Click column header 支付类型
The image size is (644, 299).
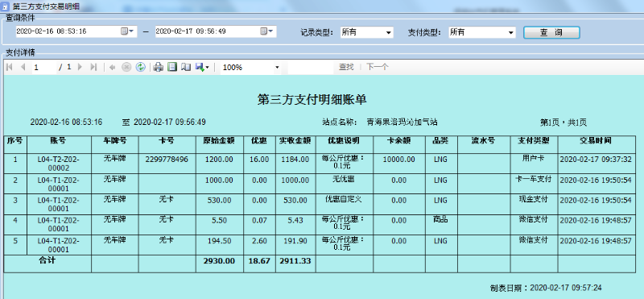[x=534, y=141]
